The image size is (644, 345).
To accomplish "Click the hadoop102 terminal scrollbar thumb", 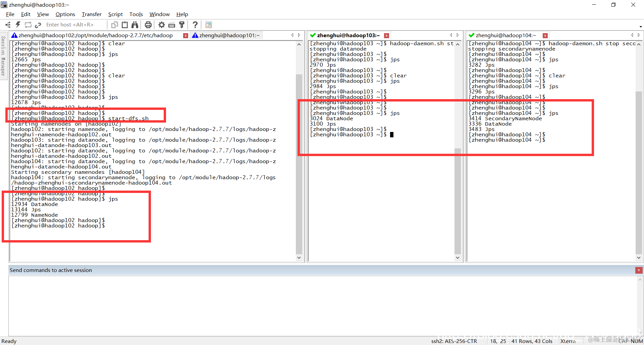I will [x=299, y=164].
